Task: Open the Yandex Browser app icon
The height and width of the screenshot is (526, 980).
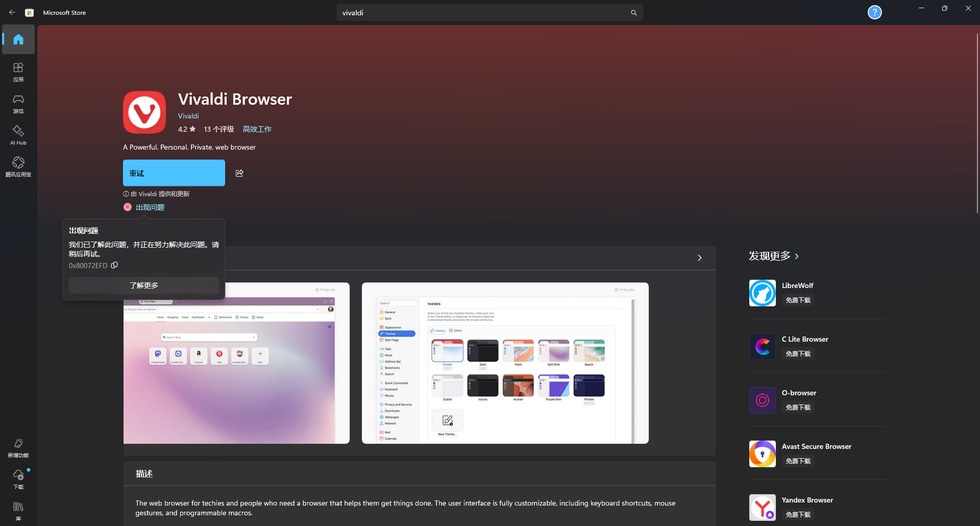Action: tap(762, 508)
